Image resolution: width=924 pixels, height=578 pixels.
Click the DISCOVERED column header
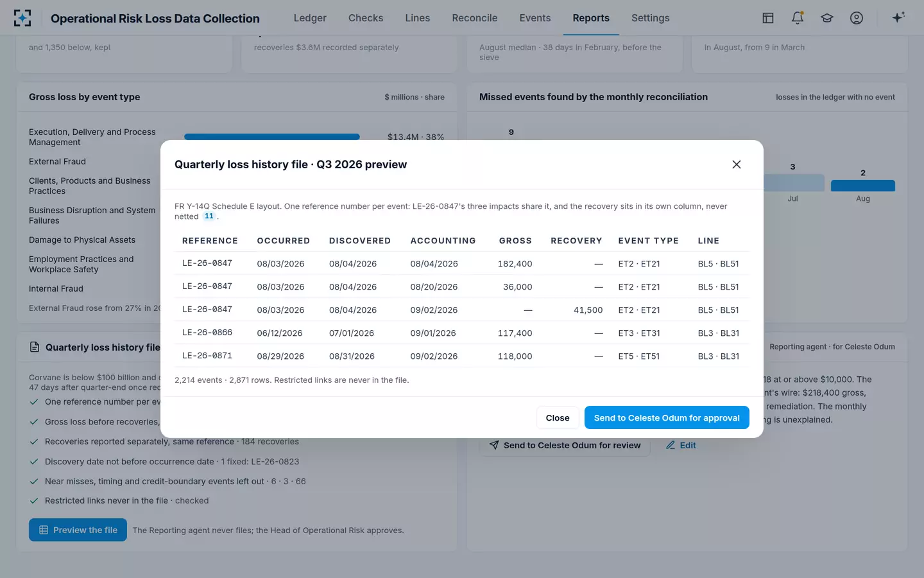pos(360,241)
